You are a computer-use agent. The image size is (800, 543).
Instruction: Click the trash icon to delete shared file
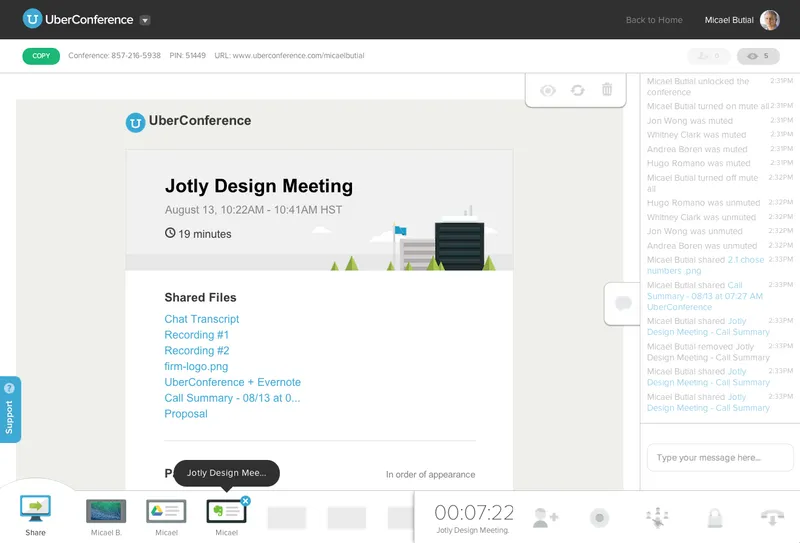coord(607,89)
